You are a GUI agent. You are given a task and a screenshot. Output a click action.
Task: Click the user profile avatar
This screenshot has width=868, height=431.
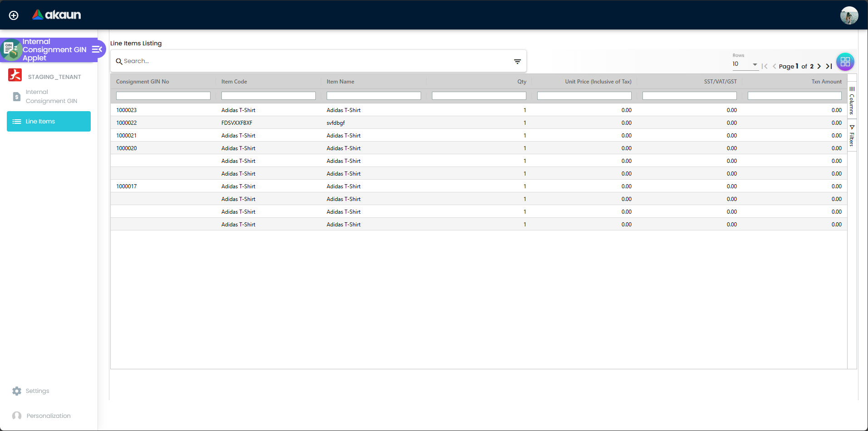point(849,15)
